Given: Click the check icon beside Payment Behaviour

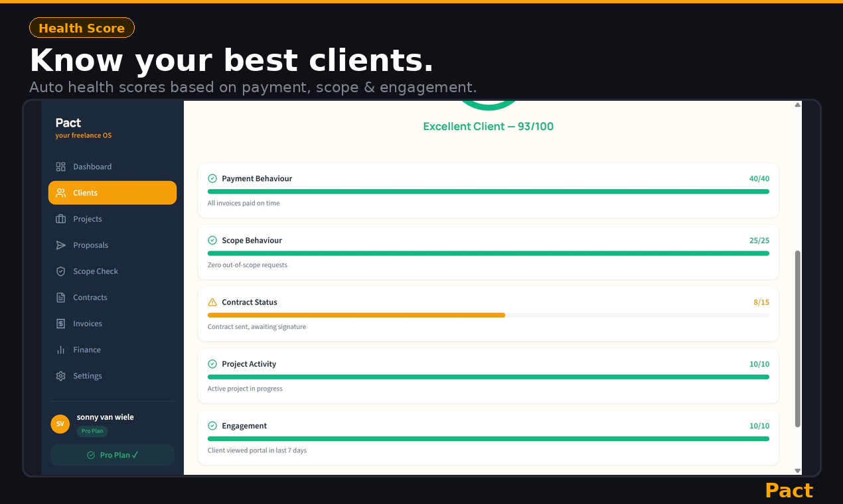Looking at the screenshot, I should click(x=212, y=178).
